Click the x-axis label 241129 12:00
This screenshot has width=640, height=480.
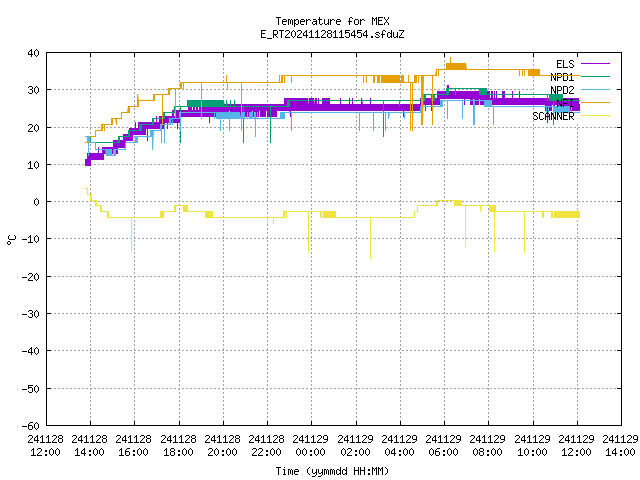coord(577,446)
